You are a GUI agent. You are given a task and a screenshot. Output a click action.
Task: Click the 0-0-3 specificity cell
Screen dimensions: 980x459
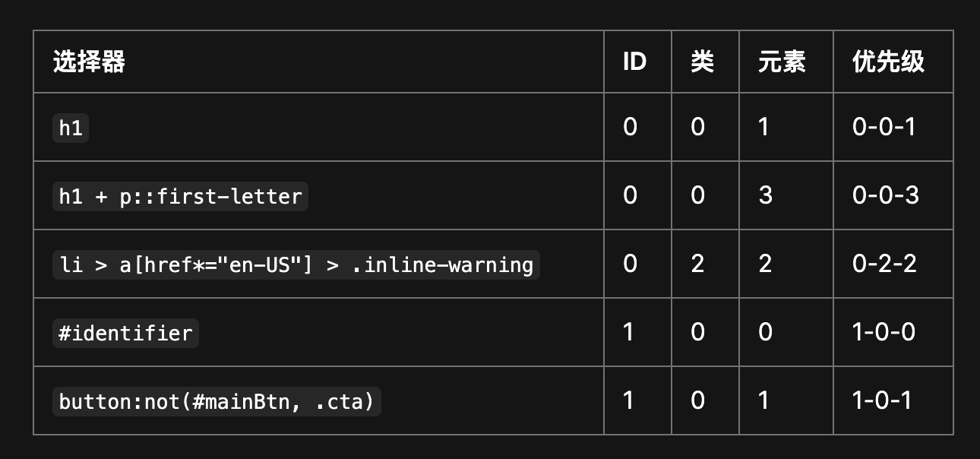(886, 195)
